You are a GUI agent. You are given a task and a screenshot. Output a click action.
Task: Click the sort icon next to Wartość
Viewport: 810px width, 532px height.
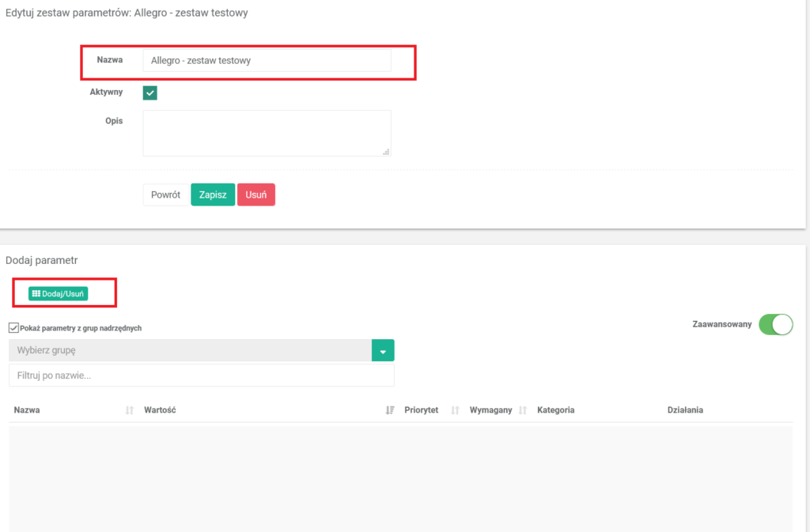tap(390, 410)
